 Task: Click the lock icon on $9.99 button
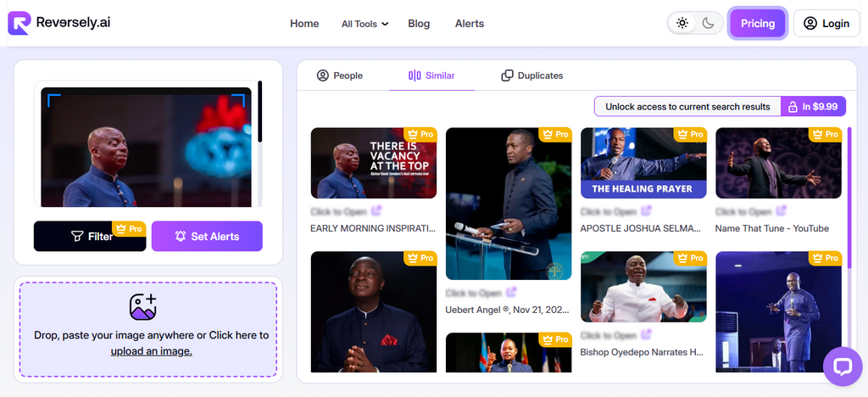[x=793, y=107]
